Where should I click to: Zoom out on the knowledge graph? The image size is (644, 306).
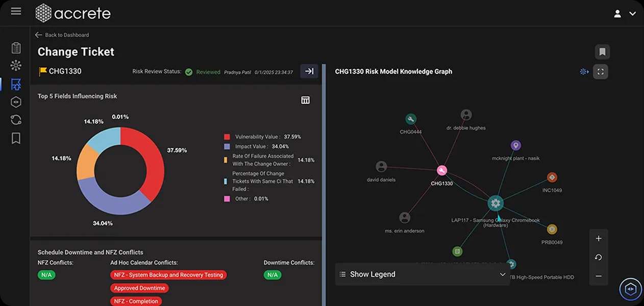click(x=599, y=276)
